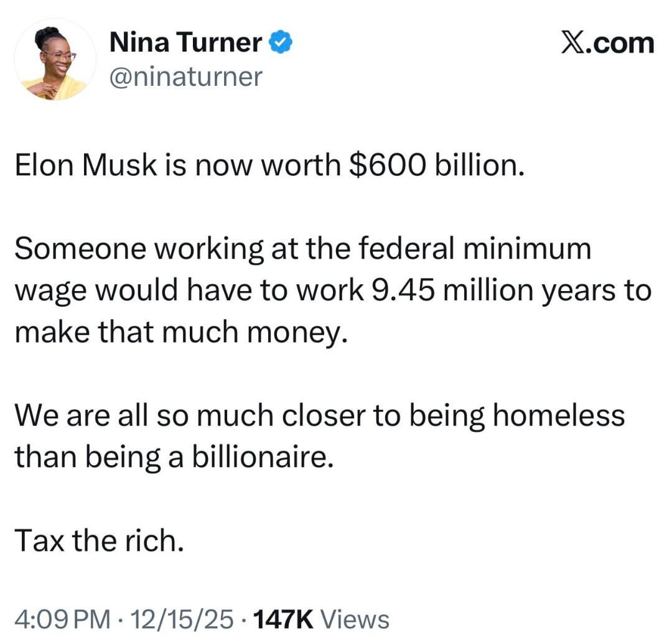The height and width of the screenshot is (643, 672).
Task: Open the @ninaturner handle link
Action: point(185,77)
